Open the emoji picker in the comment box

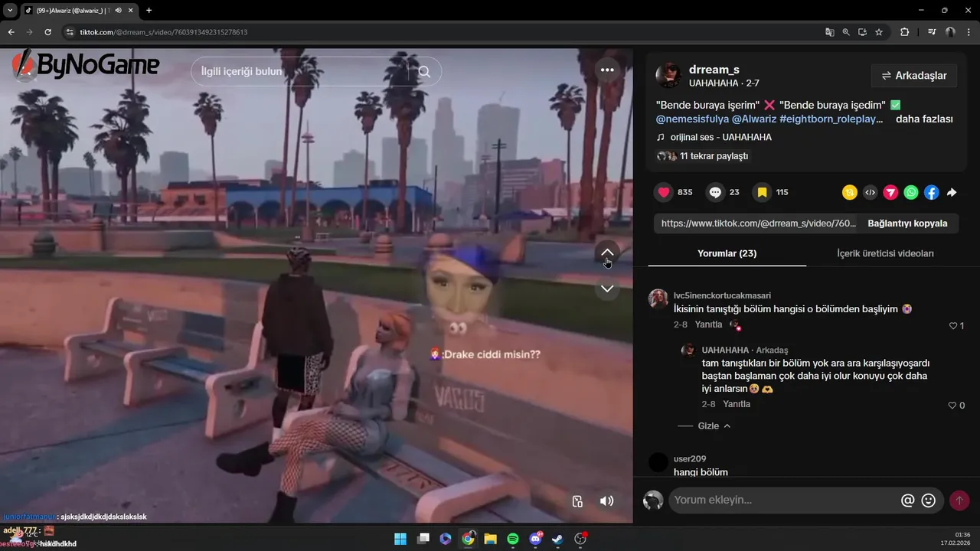coord(929,500)
